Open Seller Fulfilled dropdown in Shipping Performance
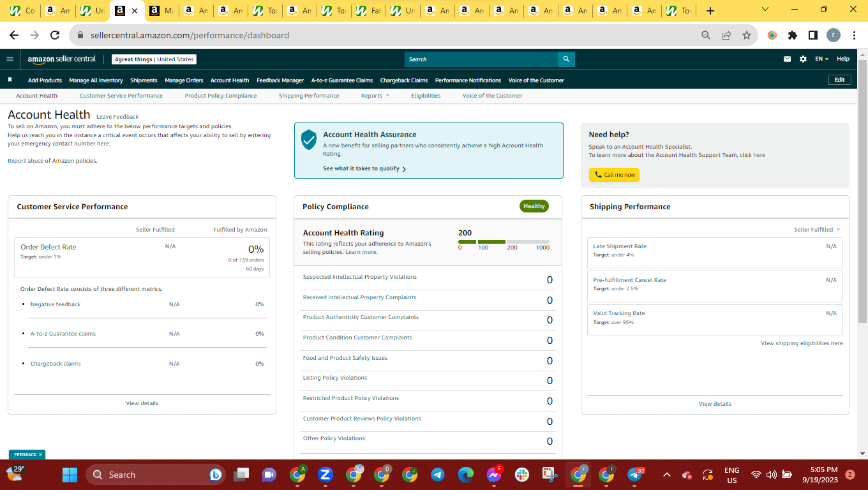The width and height of the screenshot is (868, 490). [817, 230]
